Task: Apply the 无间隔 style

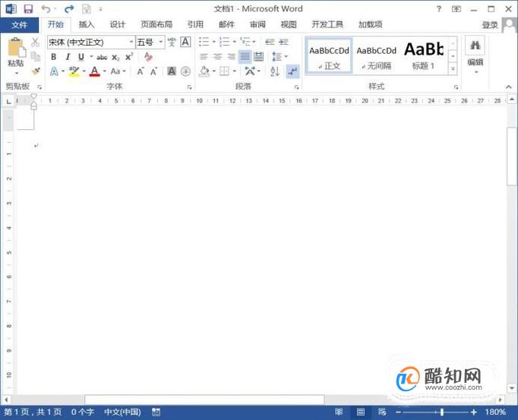Action: pos(376,57)
